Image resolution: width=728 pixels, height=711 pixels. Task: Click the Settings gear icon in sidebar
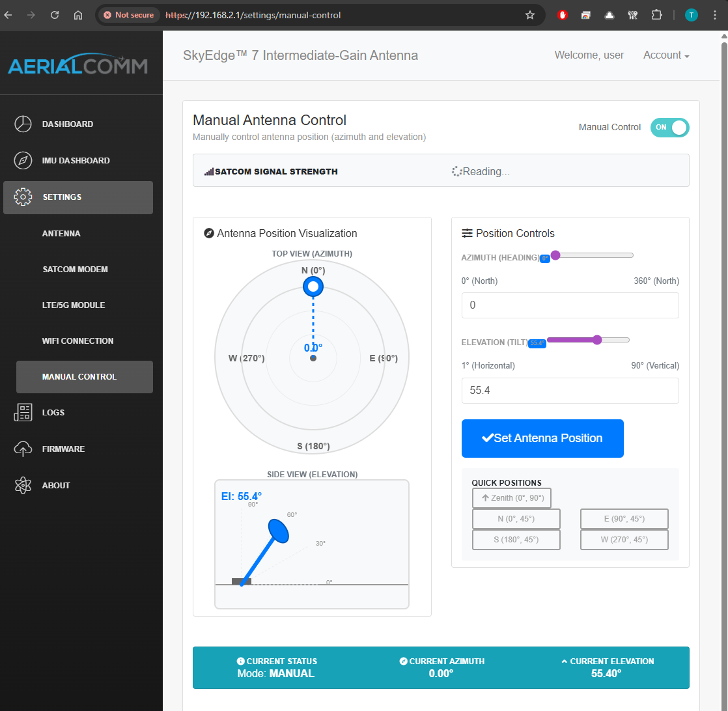tap(23, 197)
